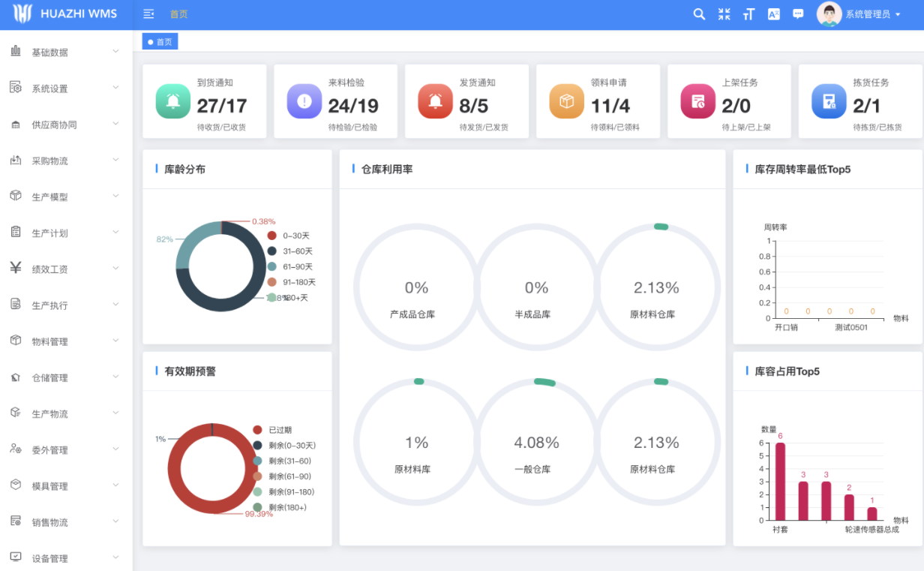Viewport: 924px width, 571px height.
Task: Open the font size adjustment icon
Action: (x=748, y=14)
